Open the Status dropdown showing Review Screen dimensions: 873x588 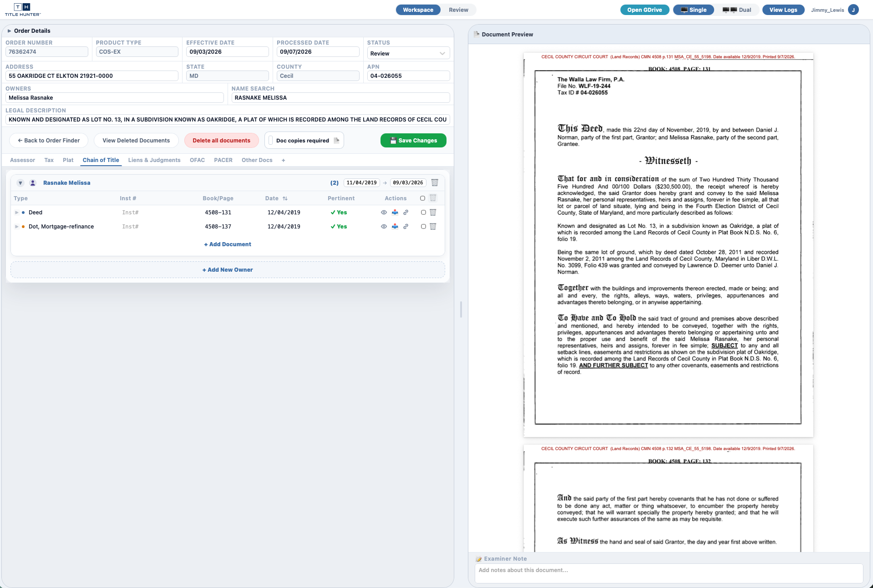[x=408, y=53]
